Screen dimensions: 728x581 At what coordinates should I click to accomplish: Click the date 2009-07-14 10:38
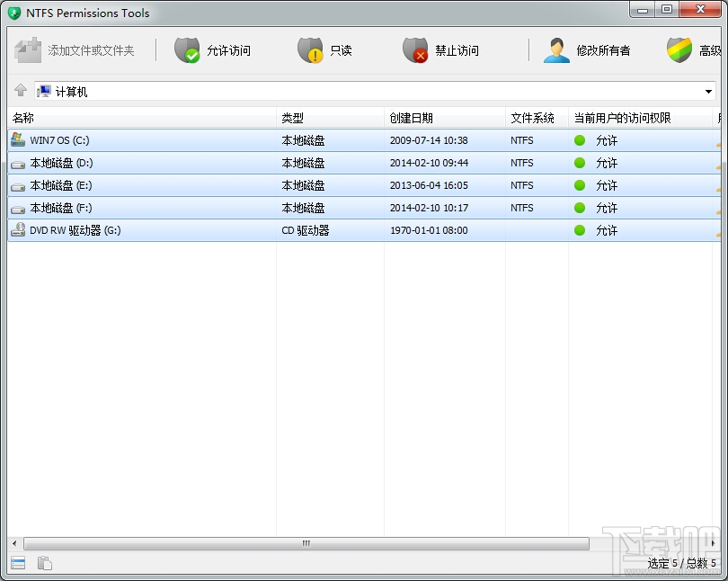pos(429,140)
